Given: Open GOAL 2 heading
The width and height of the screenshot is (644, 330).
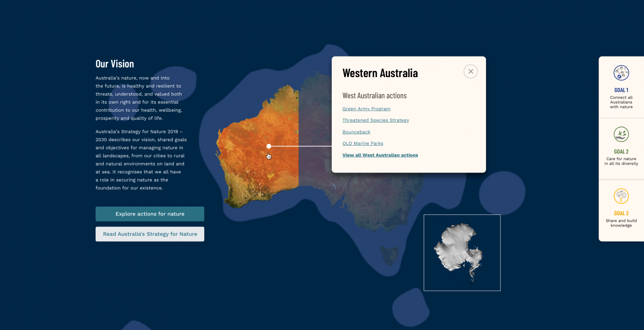Looking at the screenshot, I should point(621,151).
